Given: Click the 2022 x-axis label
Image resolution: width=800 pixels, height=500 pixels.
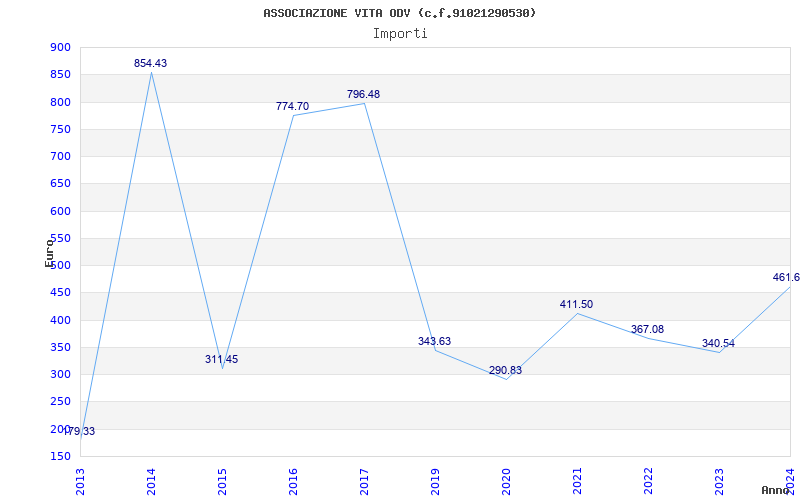Looking at the screenshot, I should coord(647,482).
